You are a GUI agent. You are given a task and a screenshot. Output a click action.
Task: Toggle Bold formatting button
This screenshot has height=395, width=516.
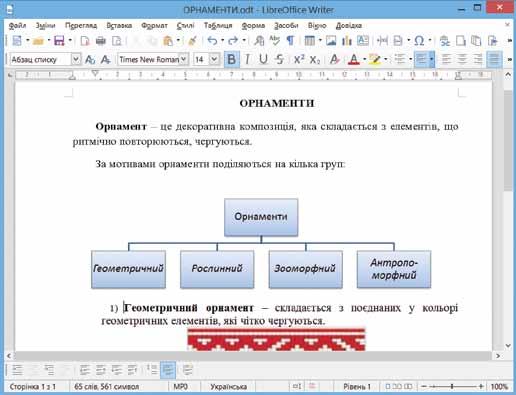(231, 59)
